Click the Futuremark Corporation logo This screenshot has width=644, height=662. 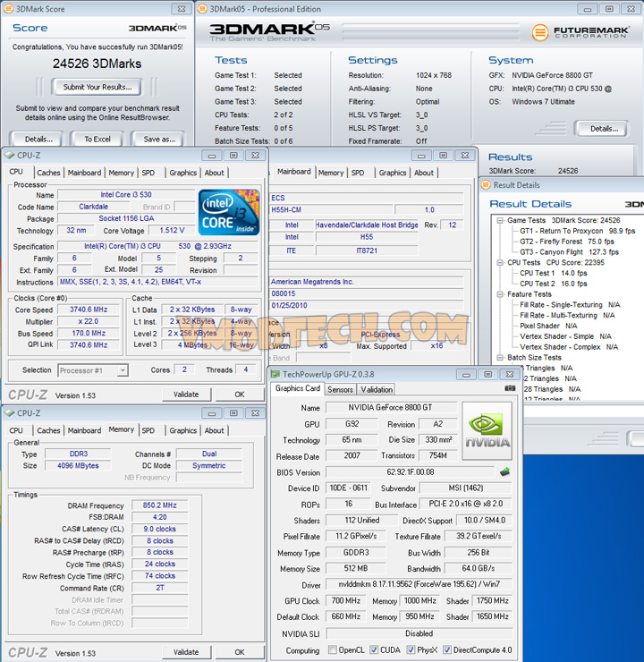(580, 32)
